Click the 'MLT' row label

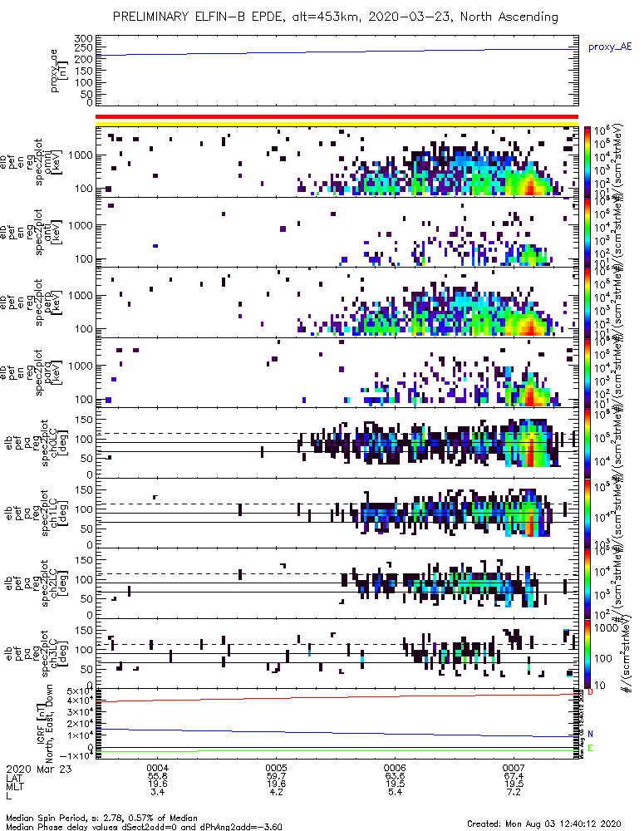[x=14, y=786]
